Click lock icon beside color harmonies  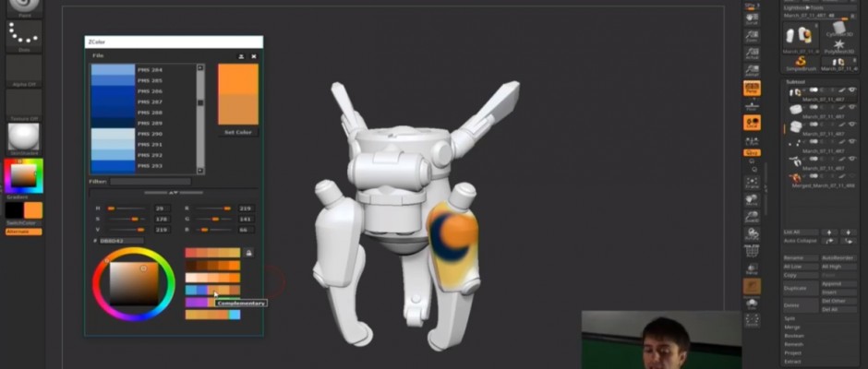pos(249,253)
